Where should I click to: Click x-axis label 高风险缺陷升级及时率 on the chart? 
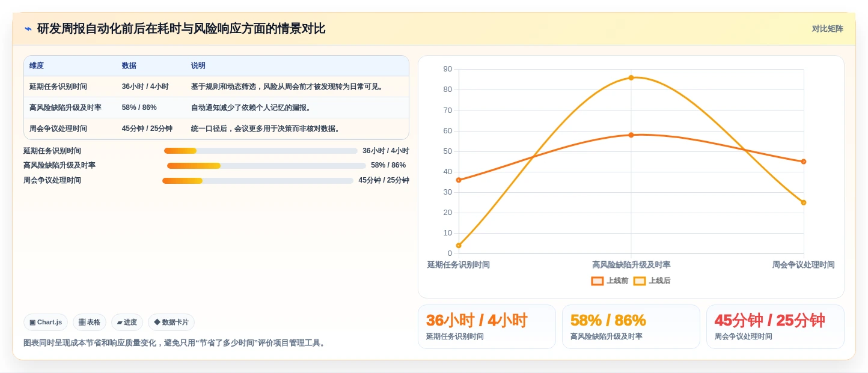[x=631, y=265]
